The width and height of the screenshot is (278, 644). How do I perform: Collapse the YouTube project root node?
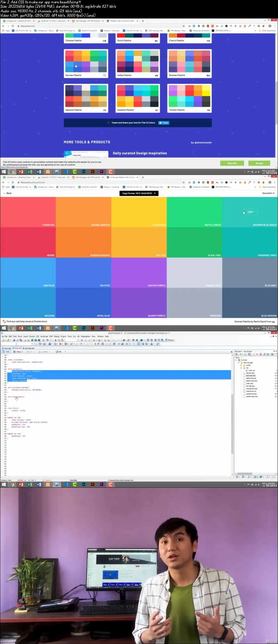click(x=236, y=360)
